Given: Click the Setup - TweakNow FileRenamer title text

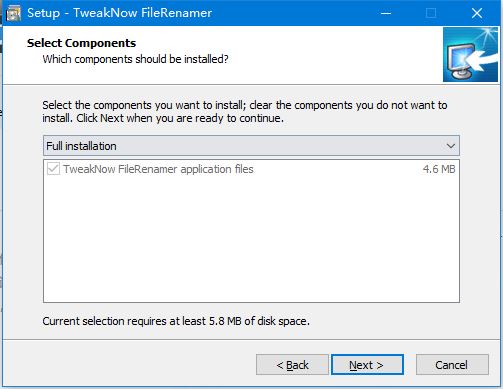Looking at the screenshot, I should pyautogui.click(x=119, y=13).
